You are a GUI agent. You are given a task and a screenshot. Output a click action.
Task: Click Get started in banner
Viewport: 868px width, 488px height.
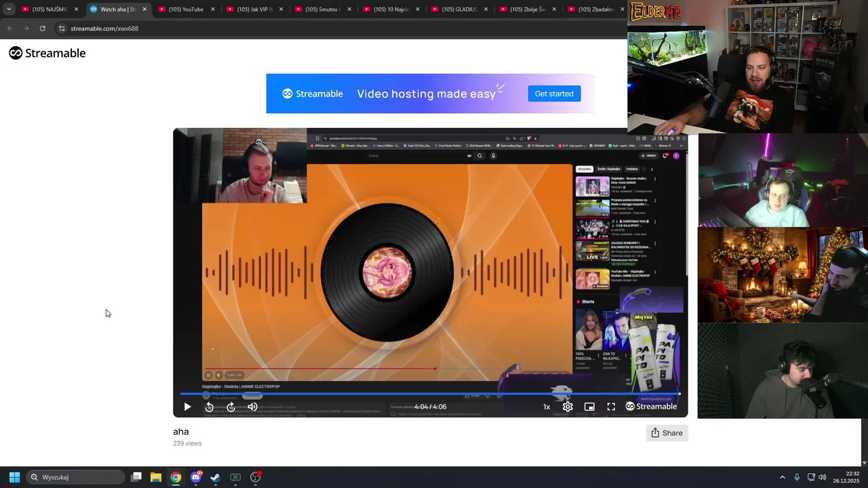554,94
